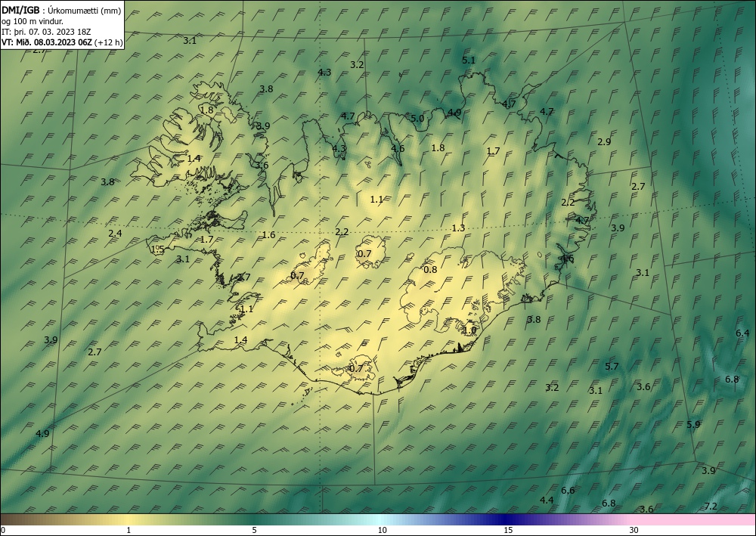Click the 5.9 value on the map
This screenshot has width=756, height=536.
pyautogui.click(x=693, y=425)
